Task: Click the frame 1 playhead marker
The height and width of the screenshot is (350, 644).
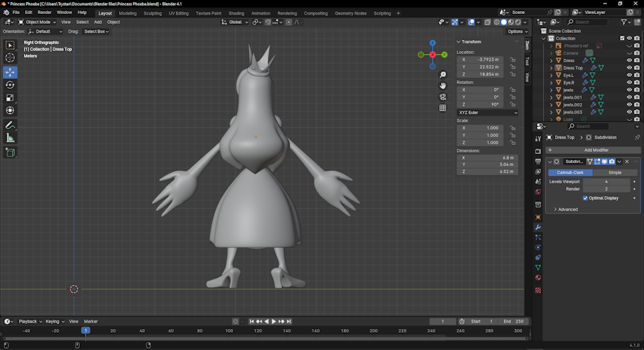Action: click(x=85, y=330)
